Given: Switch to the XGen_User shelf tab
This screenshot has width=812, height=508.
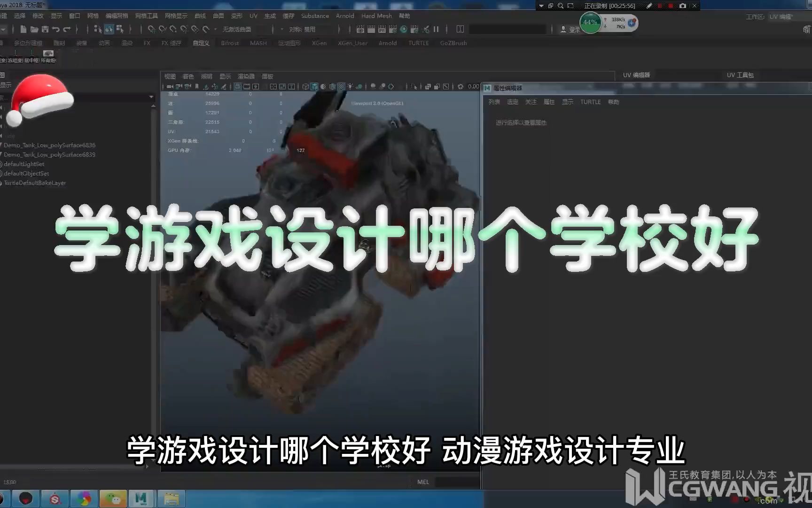Looking at the screenshot, I should coord(352,43).
